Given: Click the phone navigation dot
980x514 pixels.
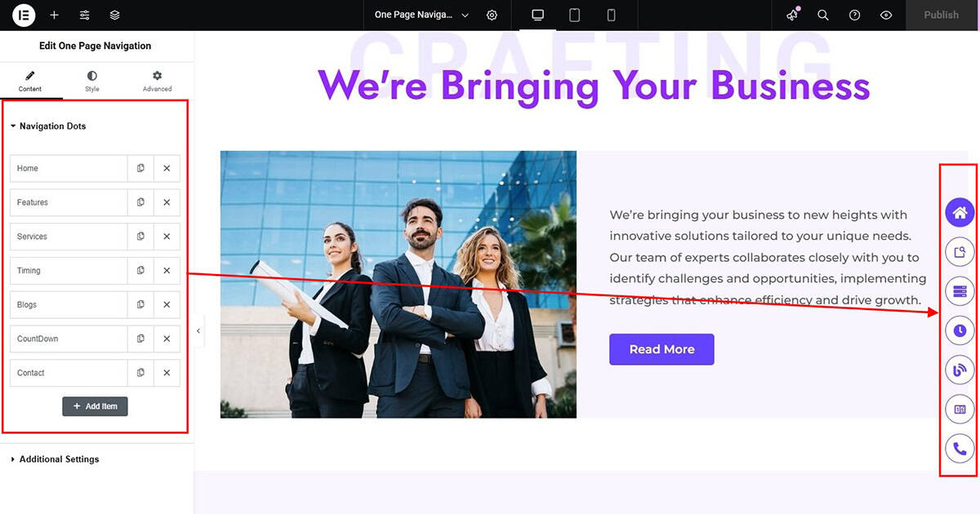Looking at the screenshot, I should (x=960, y=449).
